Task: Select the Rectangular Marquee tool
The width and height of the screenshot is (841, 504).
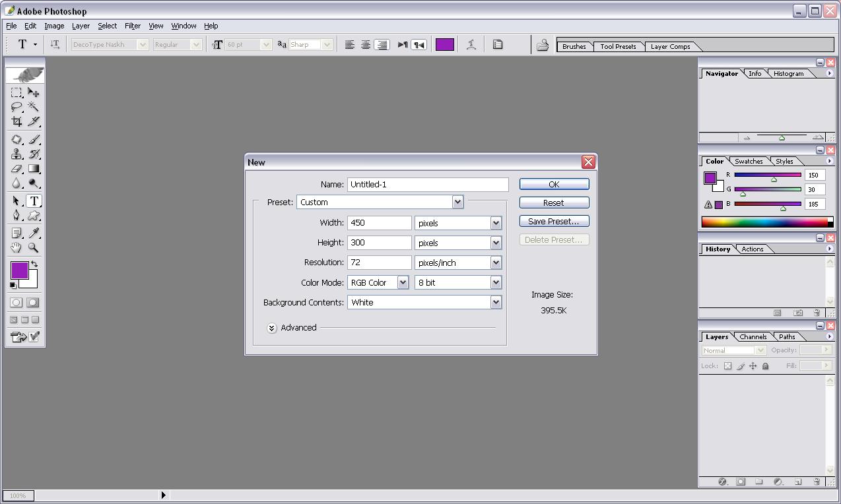Action: click(x=17, y=93)
